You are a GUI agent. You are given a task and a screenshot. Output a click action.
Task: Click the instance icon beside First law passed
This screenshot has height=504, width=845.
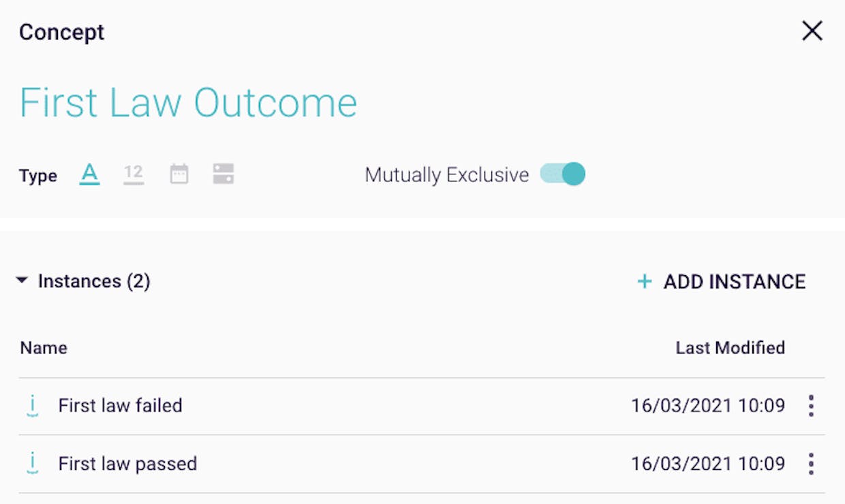click(31, 464)
